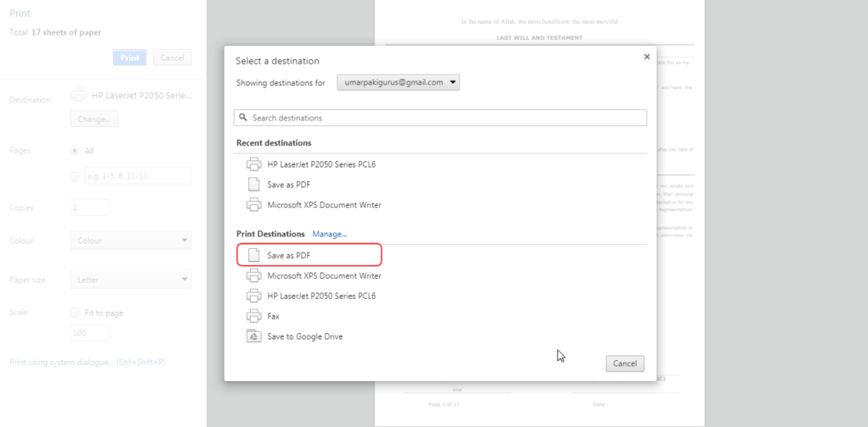Click printer icon of recent Microsoft XPS entry
Screen dimensions: 868x427
click(x=253, y=205)
